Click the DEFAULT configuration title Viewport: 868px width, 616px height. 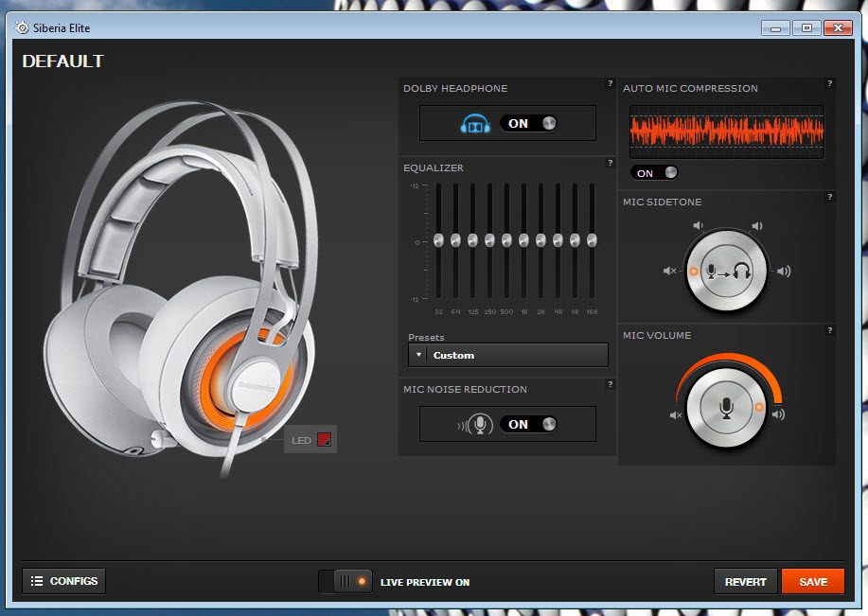coord(62,61)
